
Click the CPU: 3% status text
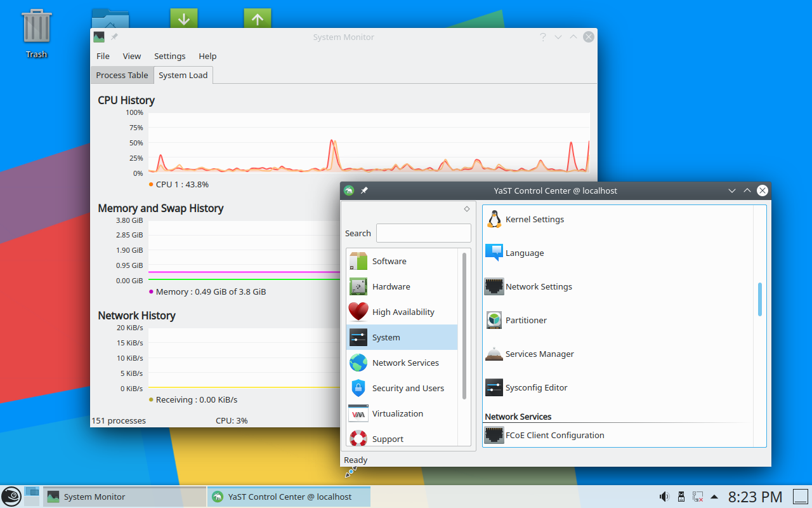point(232,420)
